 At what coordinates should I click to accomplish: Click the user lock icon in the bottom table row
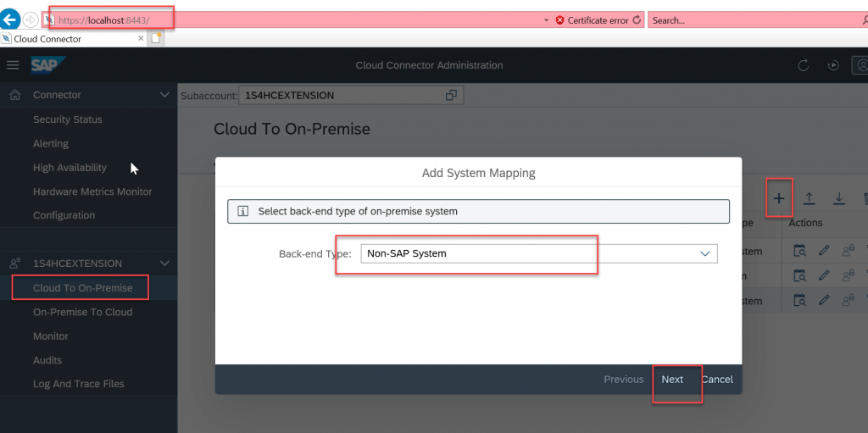pos(848,301)
